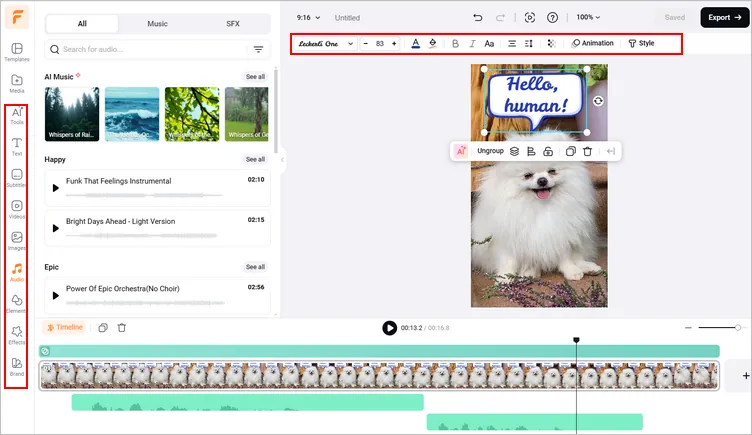This screenshot has height=435, width=752.
Task: Duplicate clip using timeline copy icon
Action: point(103,328)
